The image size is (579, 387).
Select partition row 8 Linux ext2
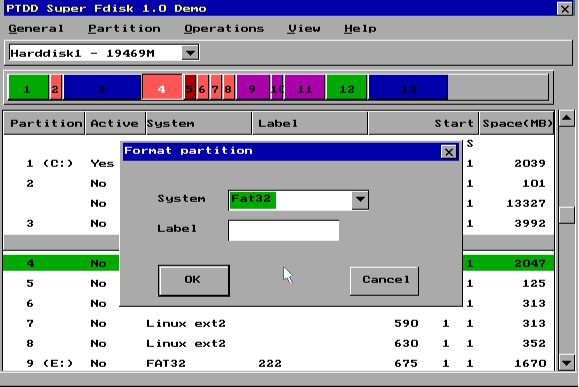(x=279, y=343)
